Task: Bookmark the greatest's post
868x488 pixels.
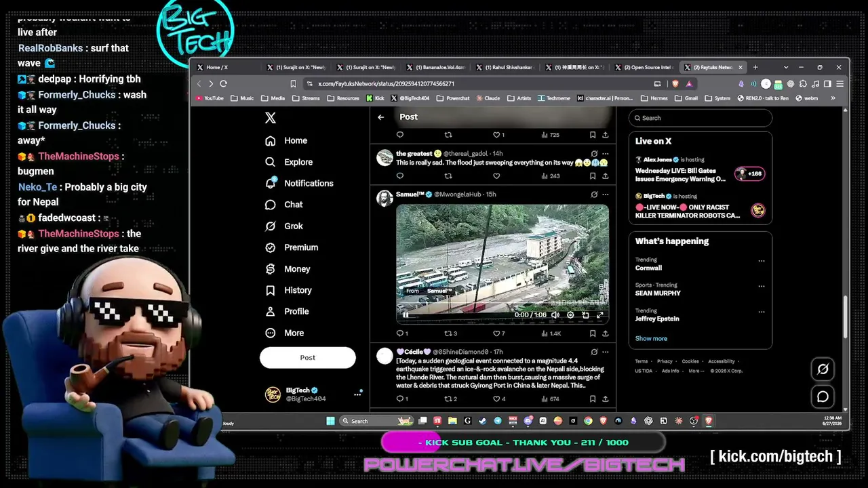Action: (x=593, y=176)
